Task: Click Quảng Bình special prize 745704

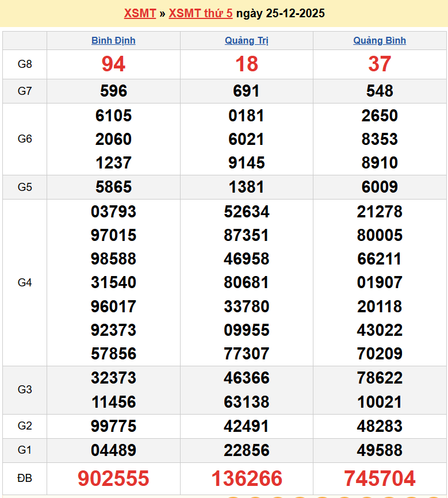Action: pos(380,478)
